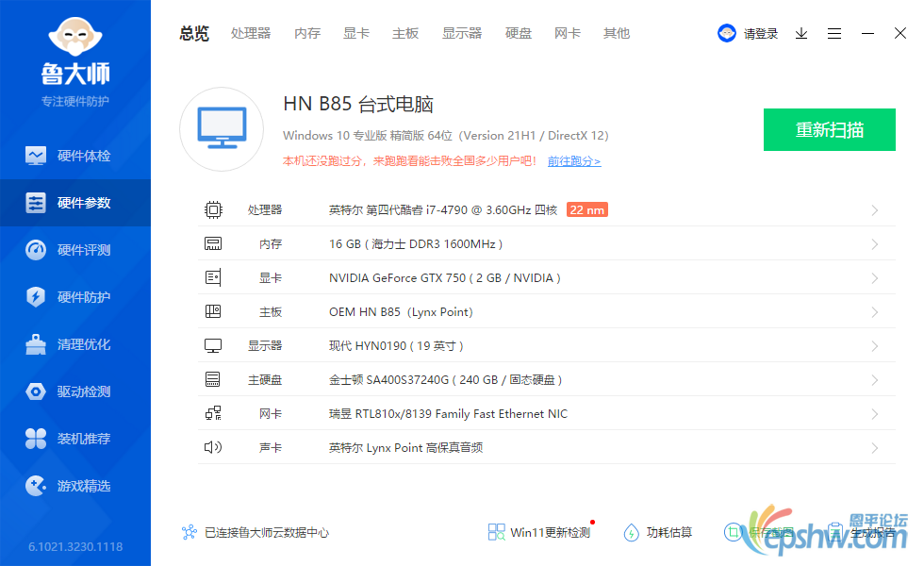Switch to the 内存 tab

coord(307,34)
